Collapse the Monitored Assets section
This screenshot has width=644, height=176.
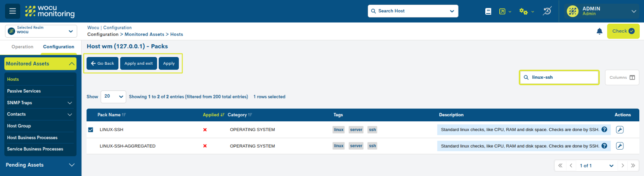tap(40, 64)
